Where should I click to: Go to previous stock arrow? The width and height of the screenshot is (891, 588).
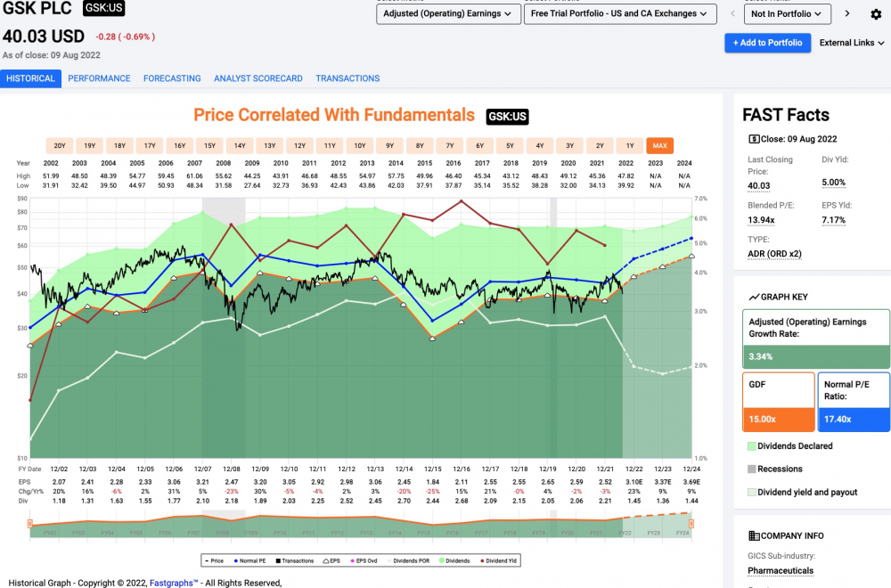tap(732, 13)
